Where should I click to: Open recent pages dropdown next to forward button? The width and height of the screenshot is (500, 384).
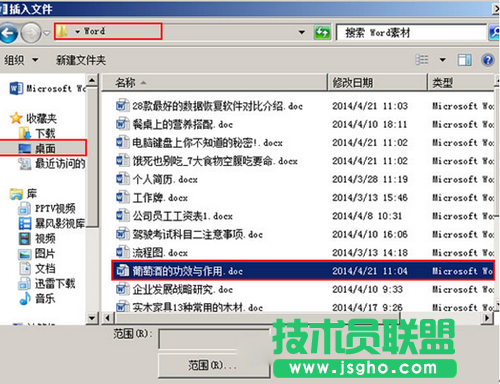click(47, 33)
